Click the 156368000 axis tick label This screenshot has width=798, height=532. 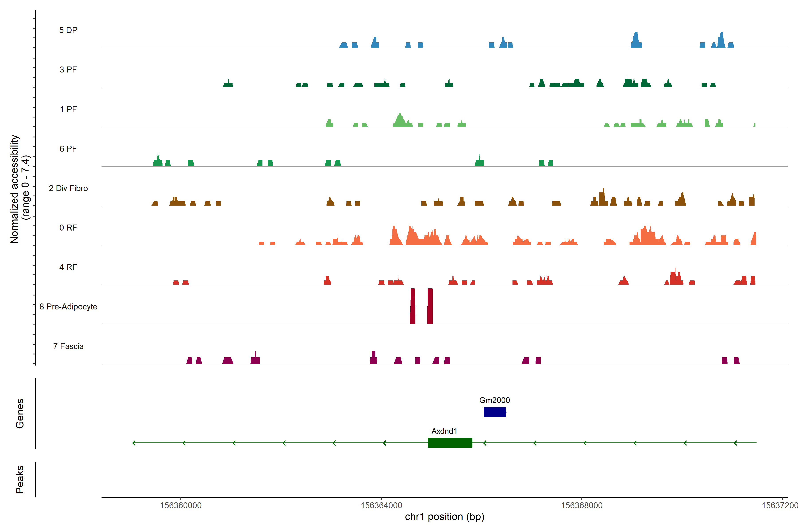point(582,505)
